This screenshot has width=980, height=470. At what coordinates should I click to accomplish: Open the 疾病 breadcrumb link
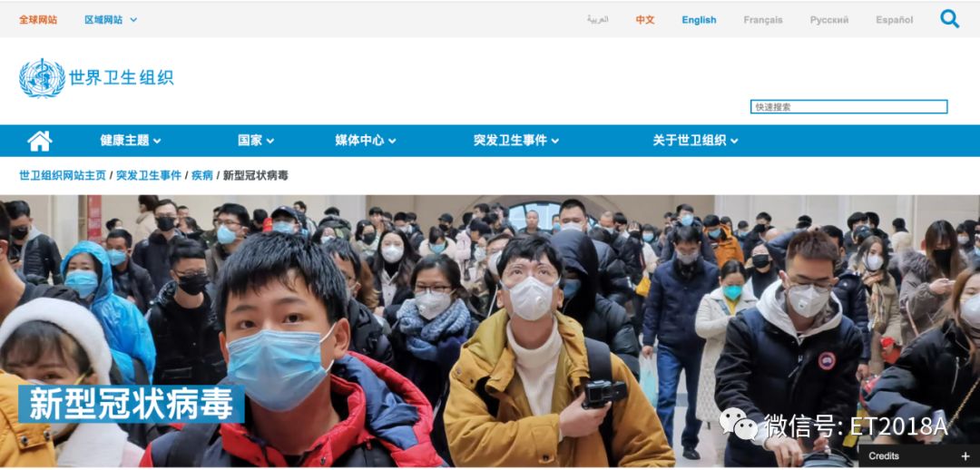coord(201,176)
